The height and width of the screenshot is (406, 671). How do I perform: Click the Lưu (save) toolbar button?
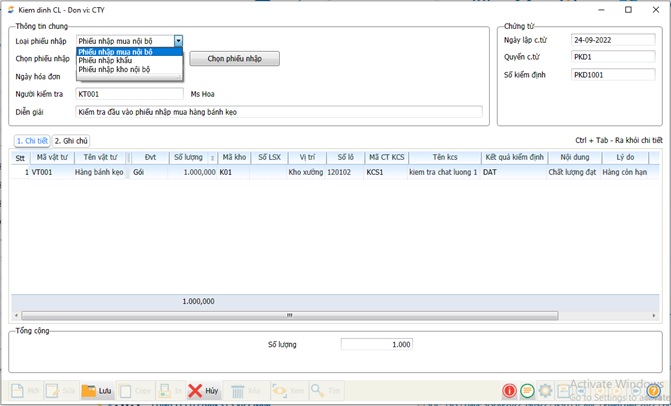97,391
